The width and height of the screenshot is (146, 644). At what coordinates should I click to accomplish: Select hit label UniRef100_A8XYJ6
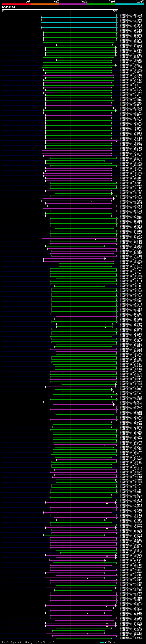coord(131,65)
